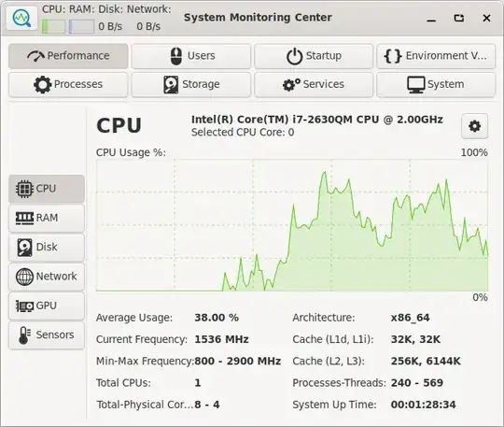The height and width of the screenshot is (427, 504).
Task: Minimize the System Monitoring Center window
Action: [431, 19]
